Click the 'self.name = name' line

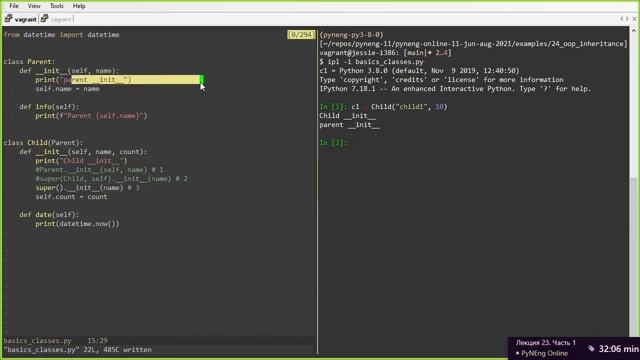67,89
